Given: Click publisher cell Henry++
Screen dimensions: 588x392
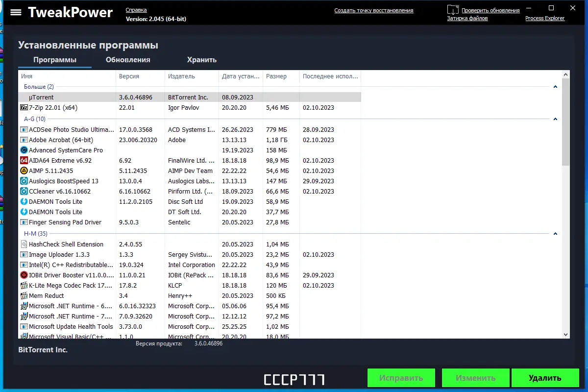Looking at the screenshot, I should [180, 296].
